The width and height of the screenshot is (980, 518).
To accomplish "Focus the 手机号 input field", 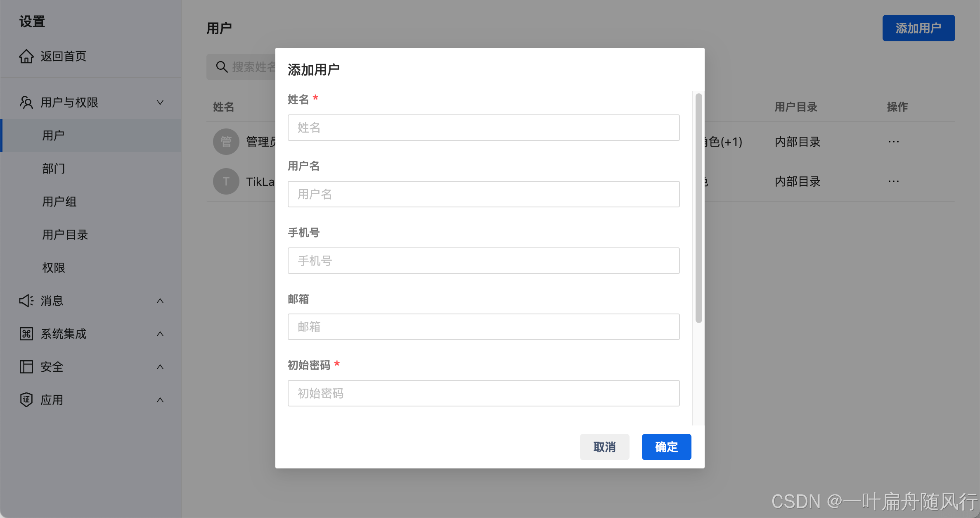I will [483, 261].
